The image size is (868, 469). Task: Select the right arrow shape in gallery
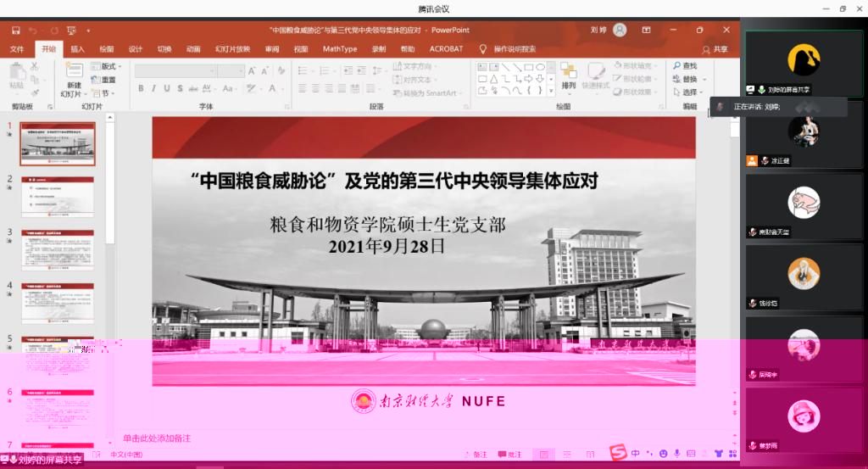[x=529, y=79]
